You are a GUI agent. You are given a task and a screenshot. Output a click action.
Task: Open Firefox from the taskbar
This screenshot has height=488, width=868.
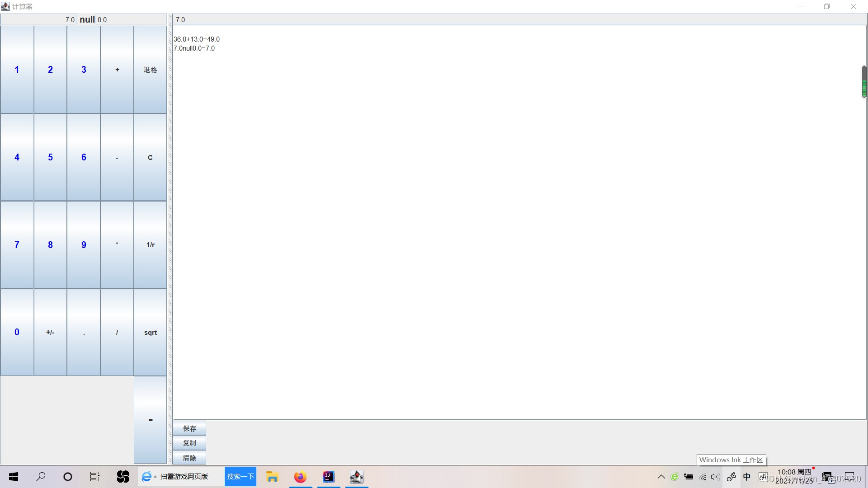tap(300, 477)
